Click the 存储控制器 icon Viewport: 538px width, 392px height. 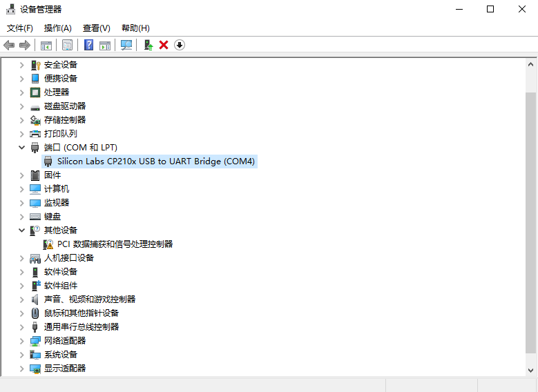click(x=35, y=120)
